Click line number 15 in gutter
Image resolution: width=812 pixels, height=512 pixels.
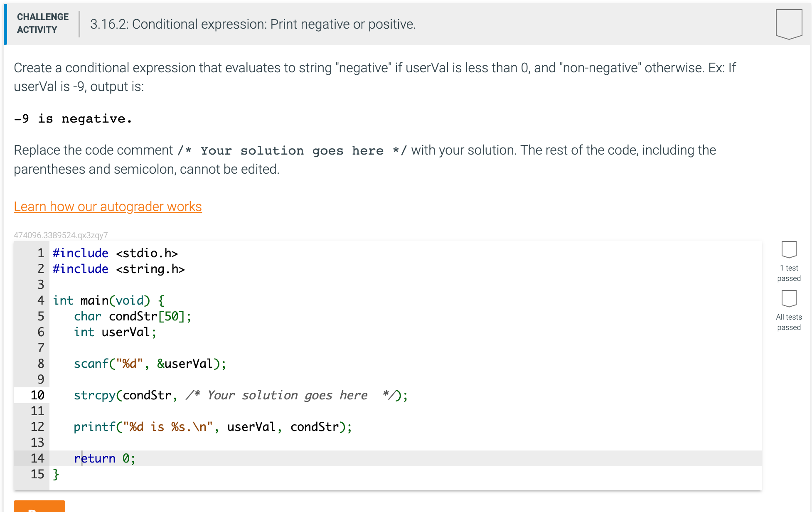[x=37, y=474]
